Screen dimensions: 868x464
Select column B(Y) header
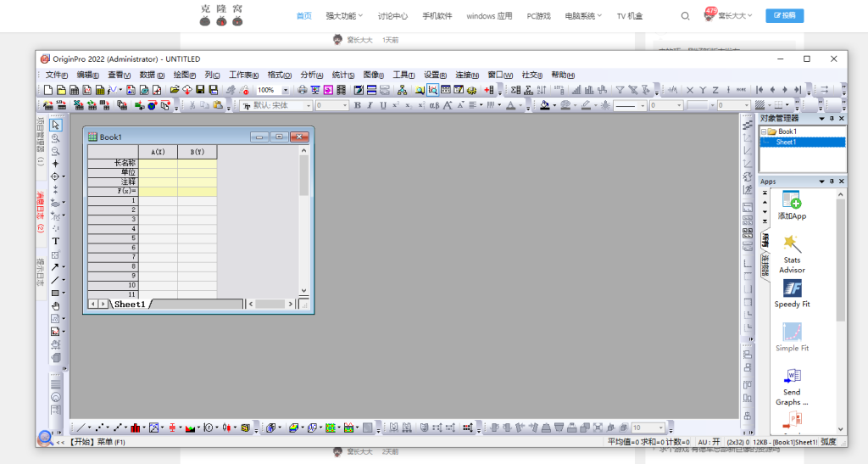[197, 152]
